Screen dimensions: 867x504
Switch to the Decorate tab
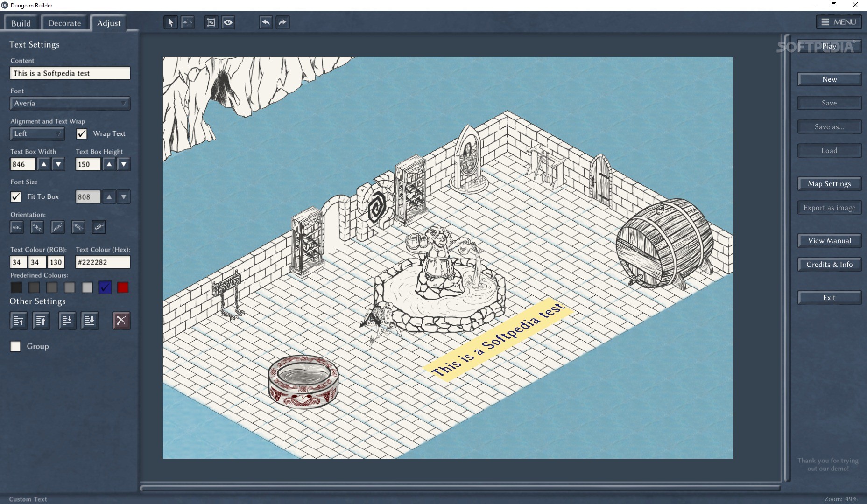64,23
